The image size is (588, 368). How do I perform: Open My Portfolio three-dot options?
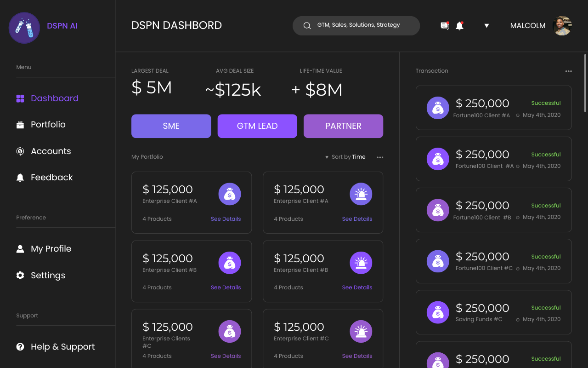tap(380, 157)
